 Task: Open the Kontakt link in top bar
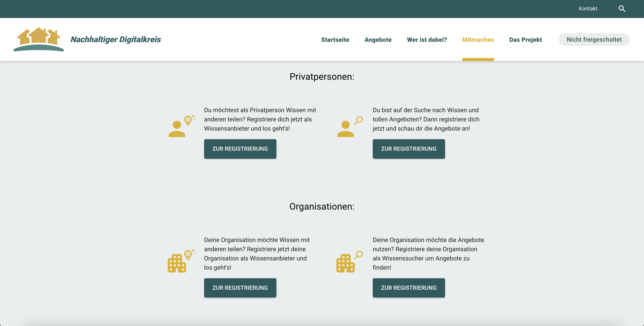588,8
